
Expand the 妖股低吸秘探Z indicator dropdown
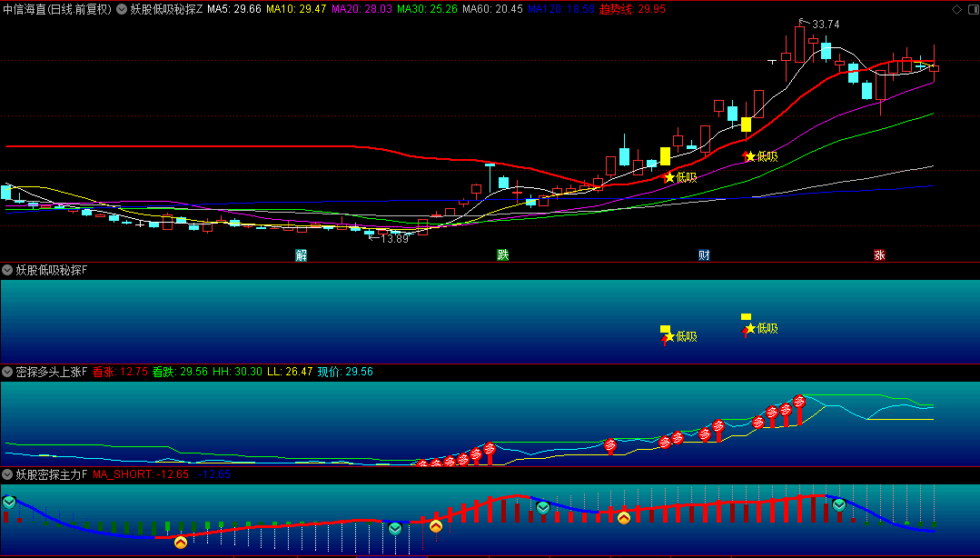click(122, 9)
